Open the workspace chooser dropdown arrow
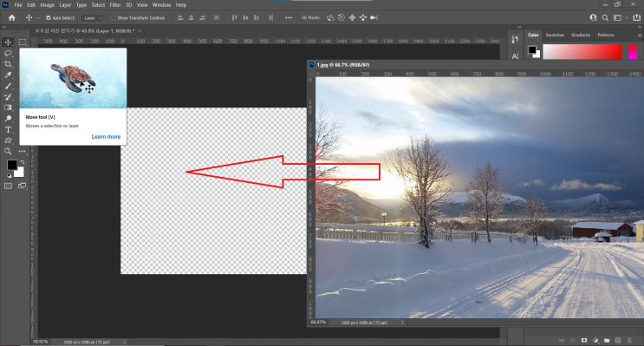The width and height of the screenshot is (644, 346). [x=627, y=17]
